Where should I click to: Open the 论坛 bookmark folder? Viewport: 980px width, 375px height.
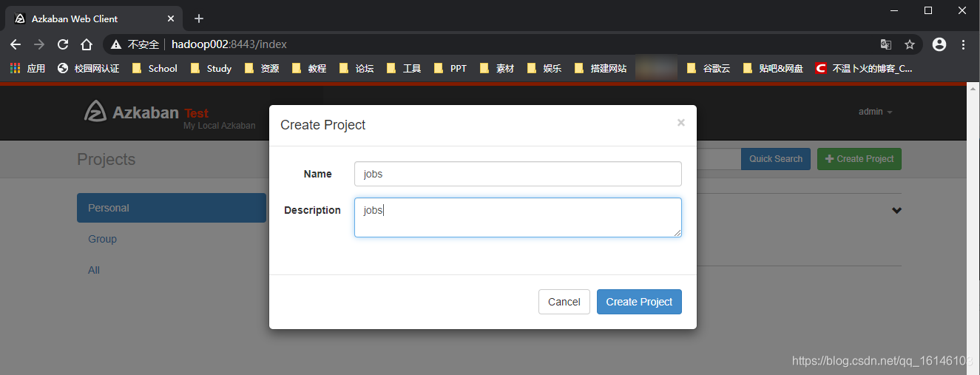click(x=356, y=68)
